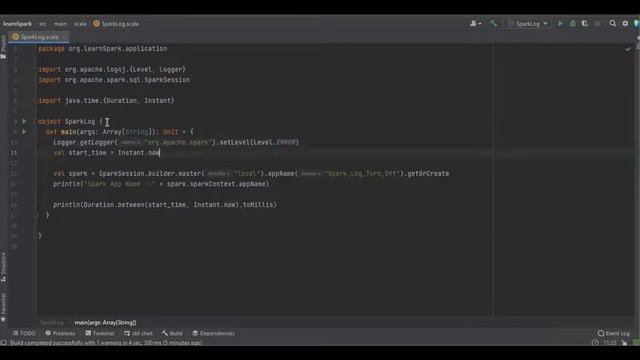Open the Structure tool window sidebar
The width and height of the screenshot is (640, 360).
pos(3,267)
